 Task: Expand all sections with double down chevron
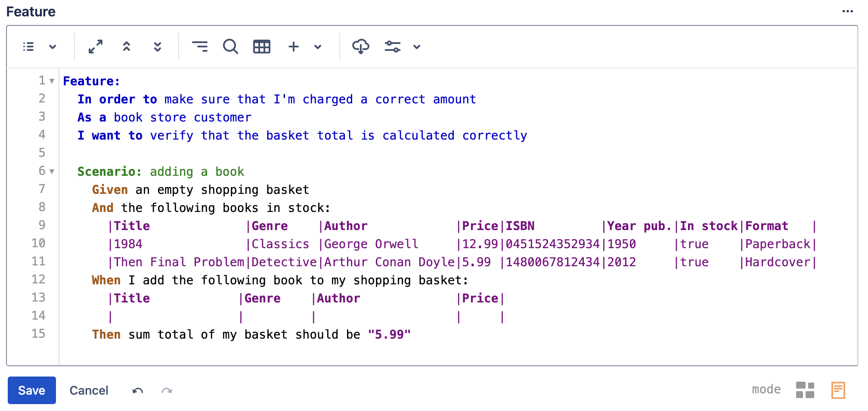tap(158, 47)
